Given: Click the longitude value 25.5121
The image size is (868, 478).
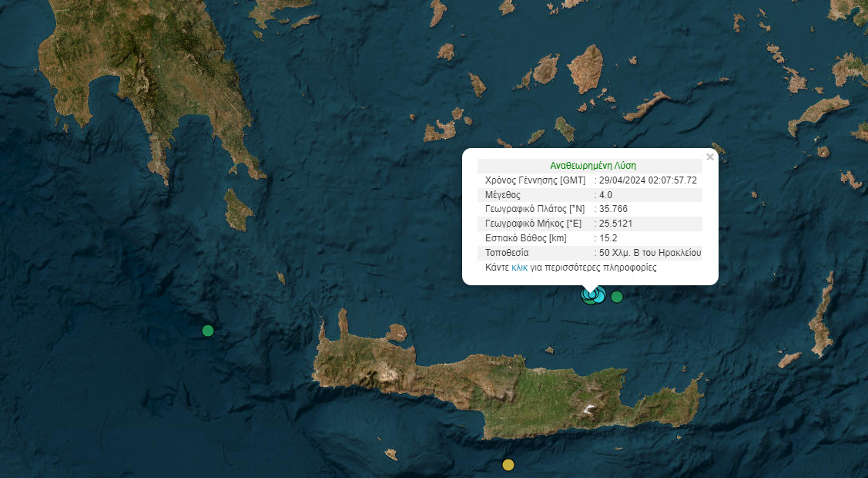Looking at the screenshot, I should point(616,224).
